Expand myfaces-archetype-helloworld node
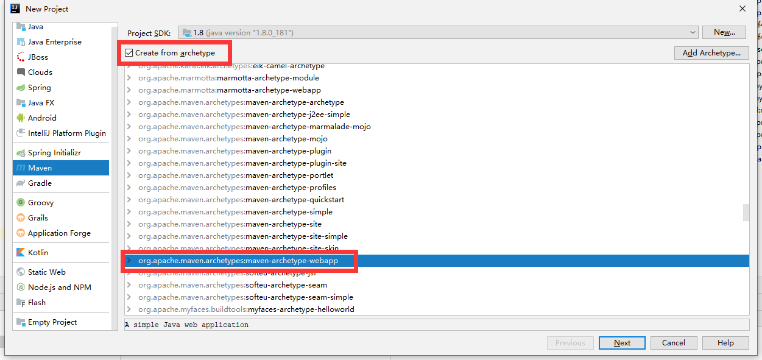The width and height of the screenshot is (762, 360). 129,309
